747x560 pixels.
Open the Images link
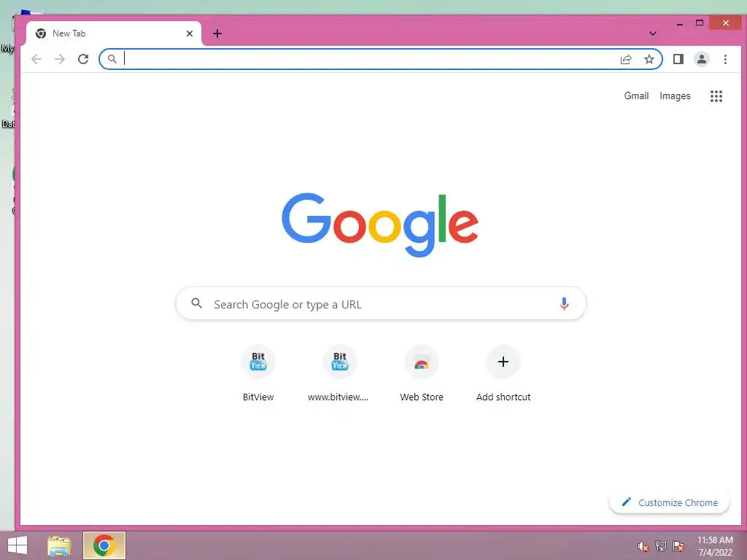675,96
